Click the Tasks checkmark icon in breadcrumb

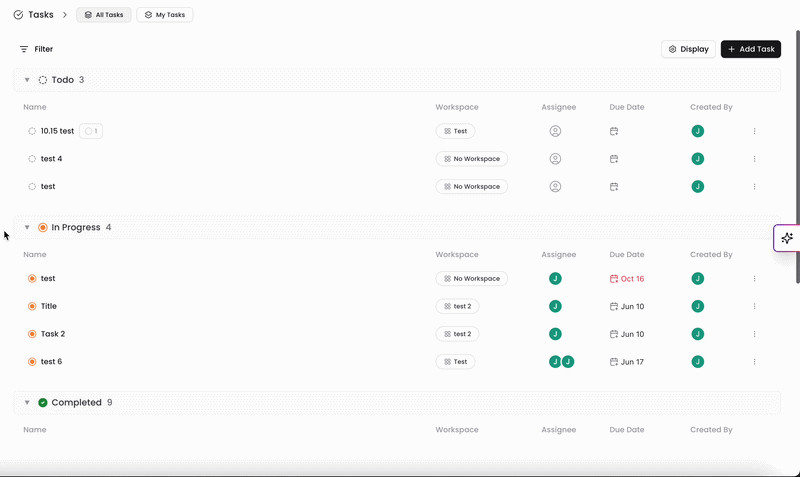click(x=18, y=15)
